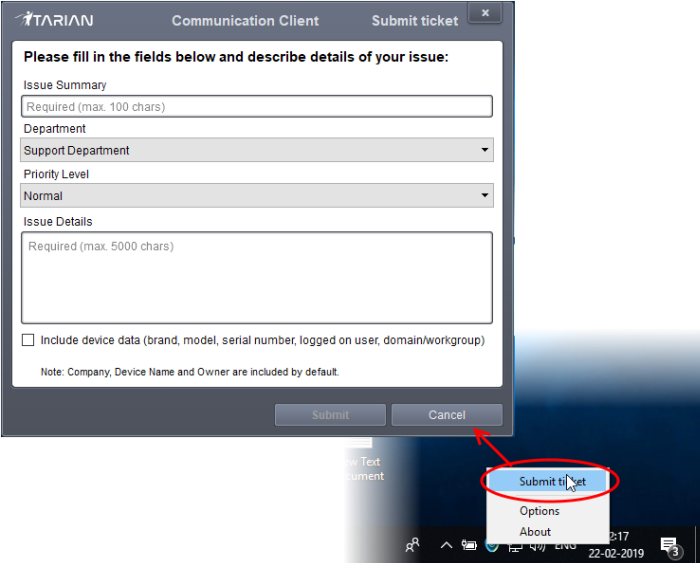
Task: Click the taskbar date 22-02-2019
Action: [616, 553]
